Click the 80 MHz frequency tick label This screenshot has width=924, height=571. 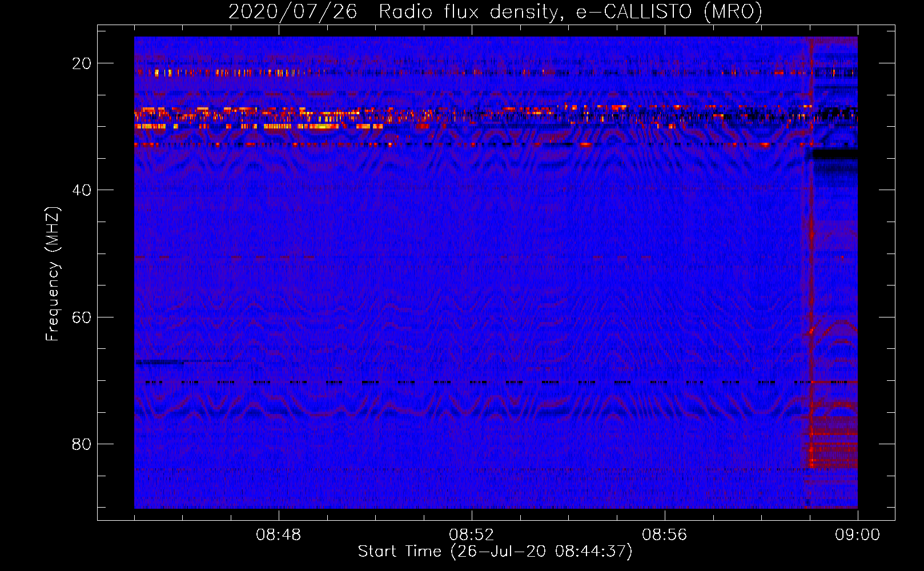(x=82, y=444)
